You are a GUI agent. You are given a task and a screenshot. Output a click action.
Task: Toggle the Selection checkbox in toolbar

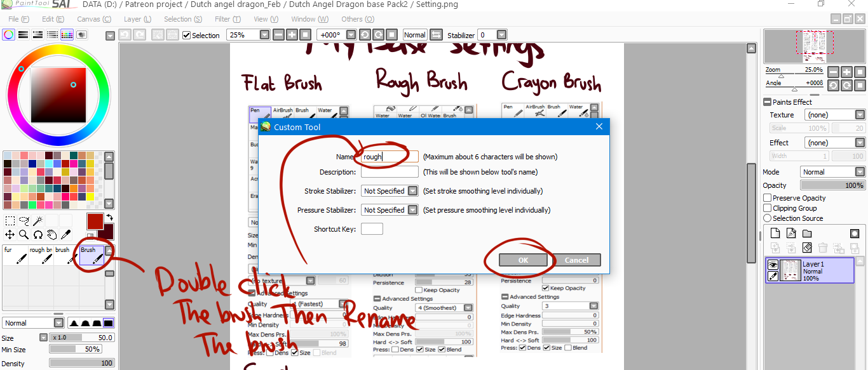(186, 36)
